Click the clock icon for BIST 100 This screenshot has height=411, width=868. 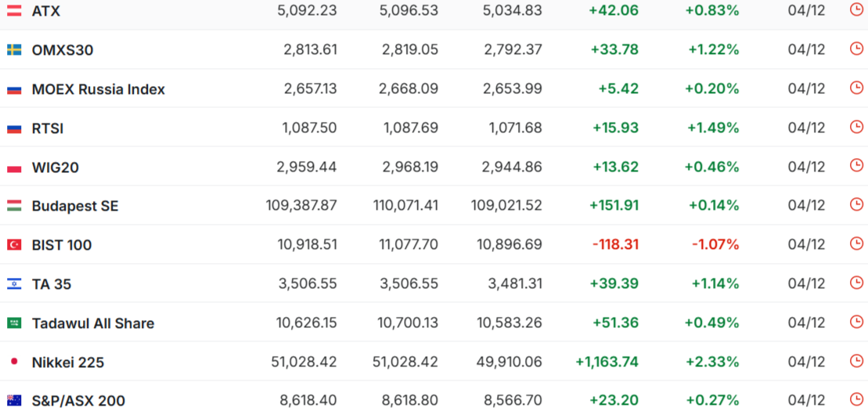point(856,243)
